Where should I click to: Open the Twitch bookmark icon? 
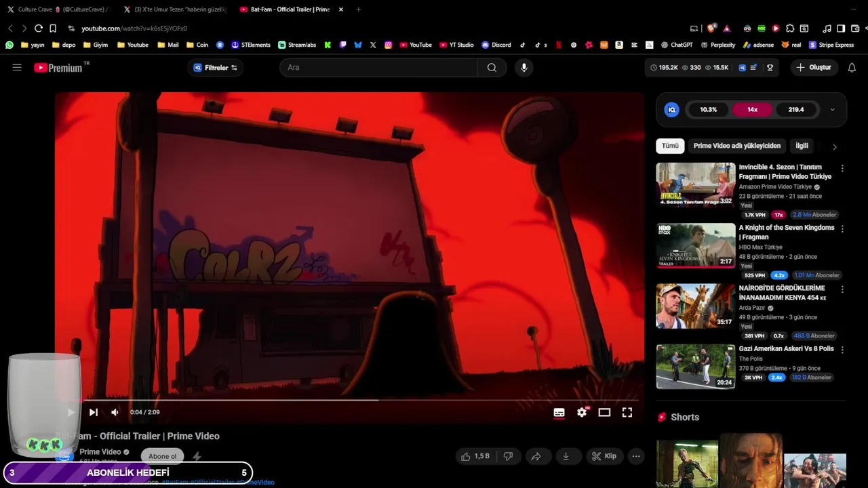(343, 45)
